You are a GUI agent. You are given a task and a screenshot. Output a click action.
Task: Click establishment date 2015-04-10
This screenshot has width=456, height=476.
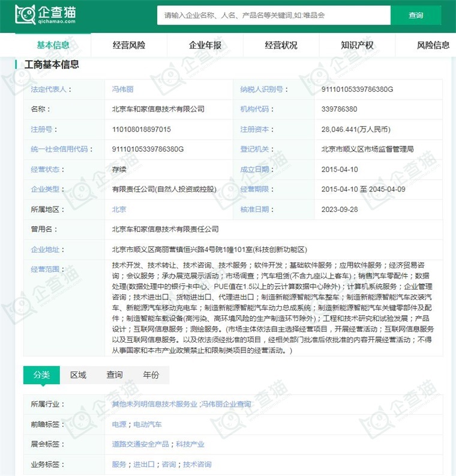(340, 169)
